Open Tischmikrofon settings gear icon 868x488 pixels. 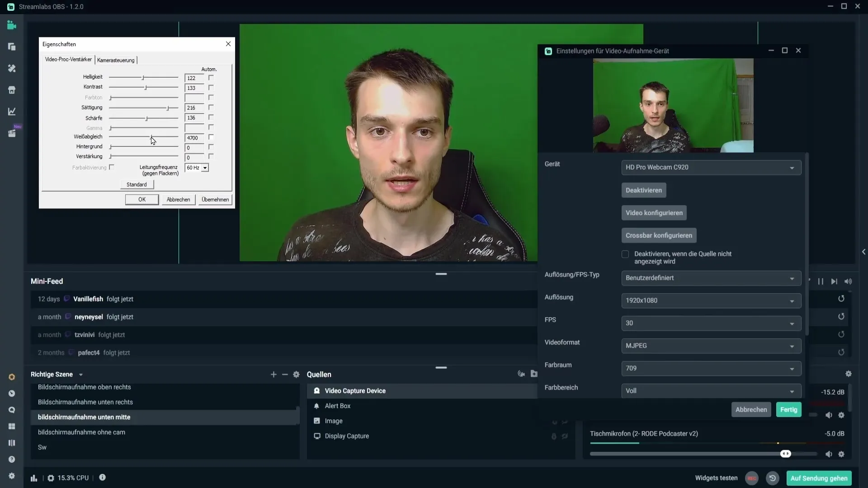coord(841,454)
